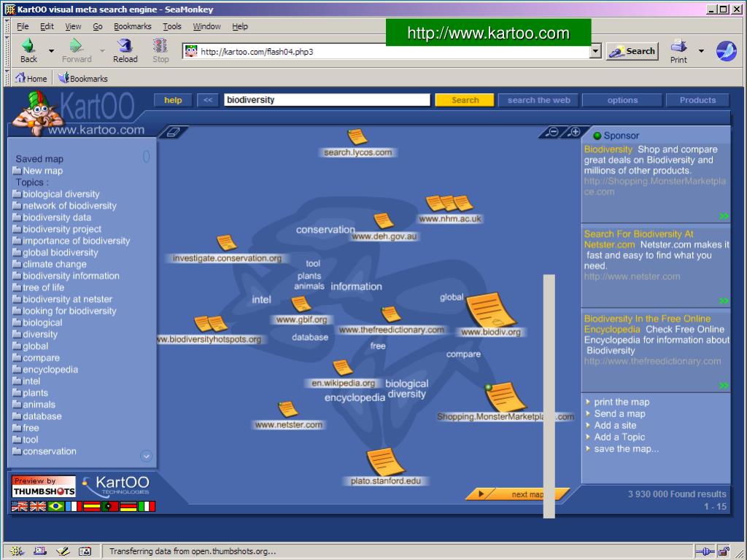Open the www.netster.com note icon

pyautogui.click(x=287, y=409)
